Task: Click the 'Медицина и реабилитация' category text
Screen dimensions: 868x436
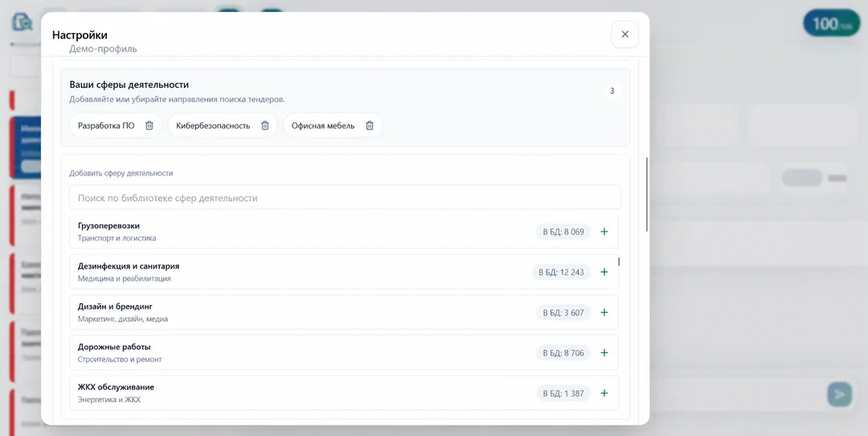Action: coord(124,278)
